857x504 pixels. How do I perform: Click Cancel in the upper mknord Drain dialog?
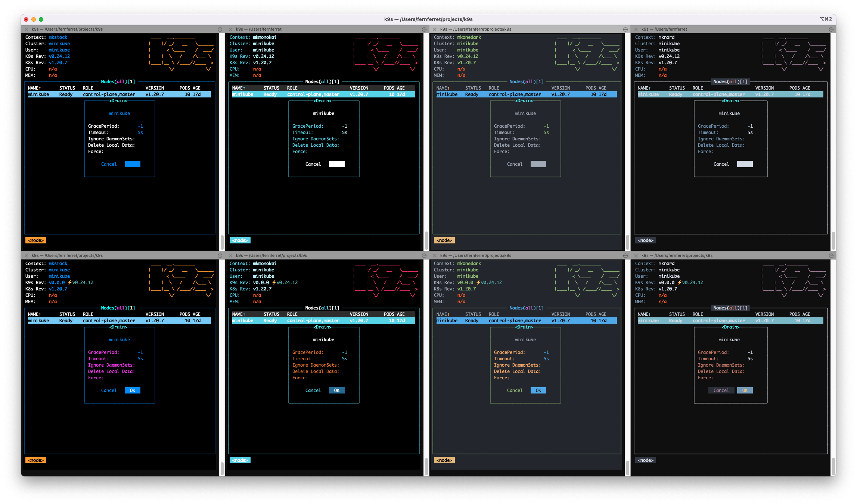tap(721, 164)
